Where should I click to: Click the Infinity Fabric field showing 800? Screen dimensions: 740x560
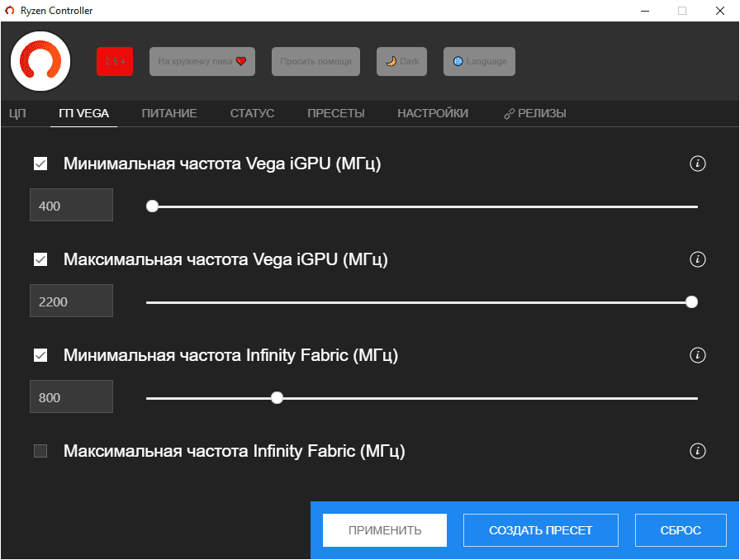click(x=71, y=396)
